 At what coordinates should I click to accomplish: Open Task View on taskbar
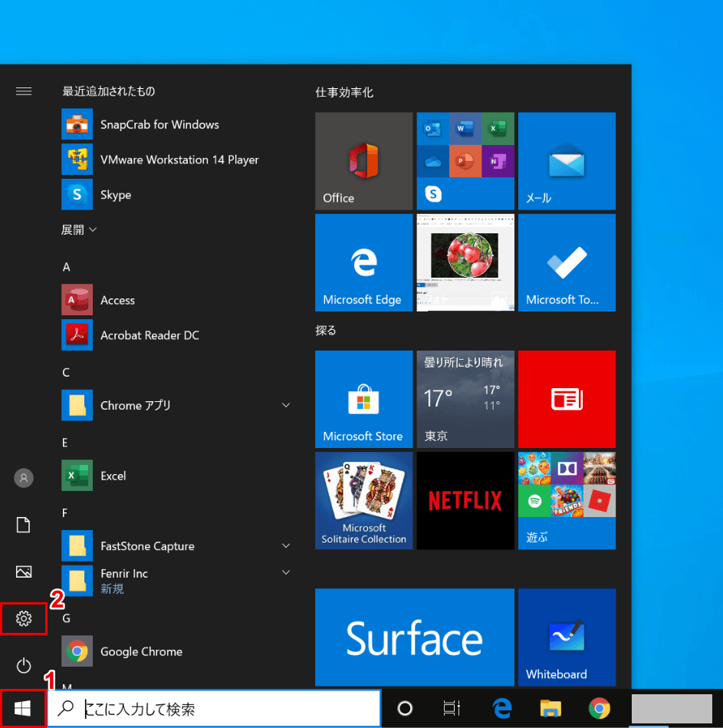[451, 709]
